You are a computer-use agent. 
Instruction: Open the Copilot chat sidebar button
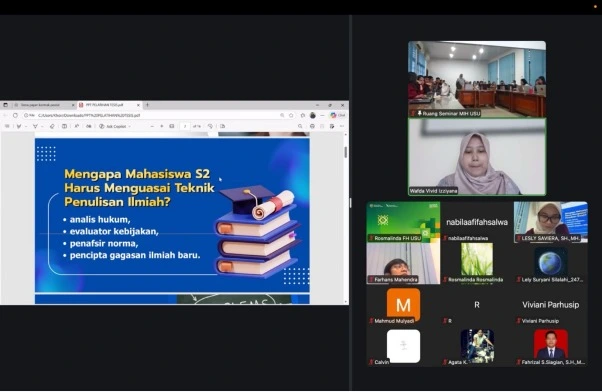tap(338, 115)
